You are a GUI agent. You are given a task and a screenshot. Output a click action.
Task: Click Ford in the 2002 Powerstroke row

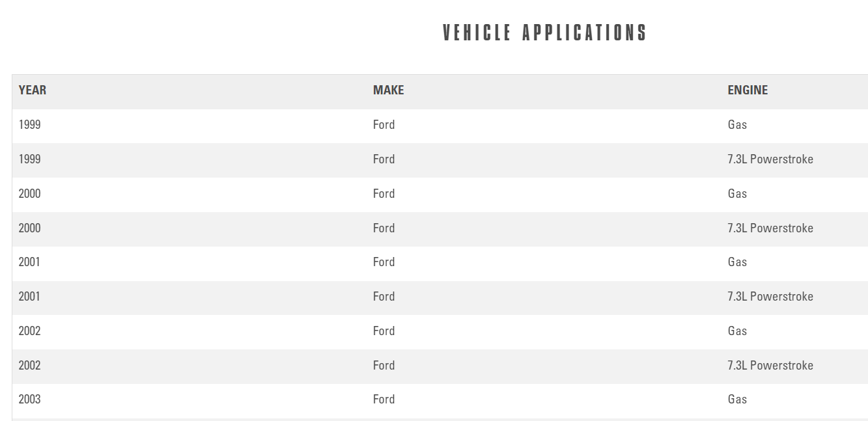tap(384, 366)
